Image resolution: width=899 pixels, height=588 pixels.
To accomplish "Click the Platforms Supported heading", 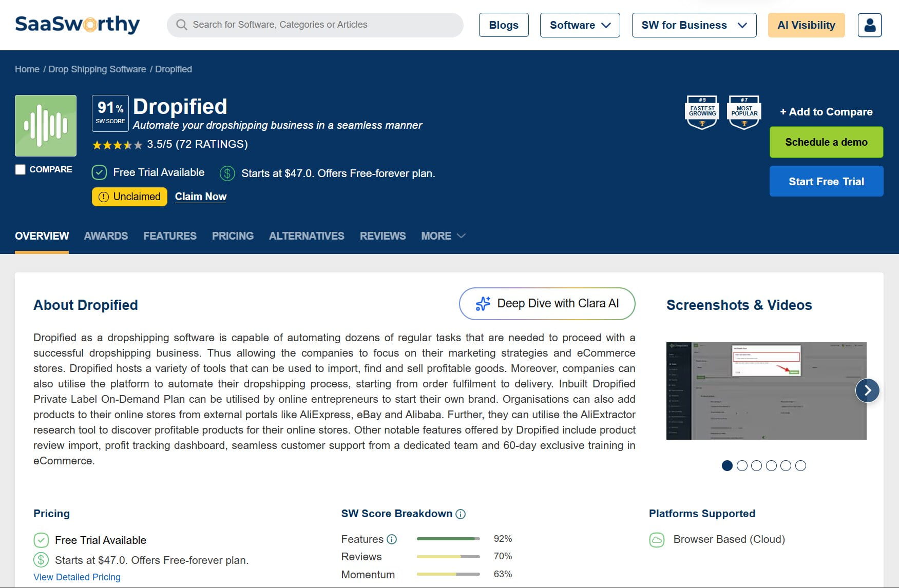I will click(x=702, y=514).
